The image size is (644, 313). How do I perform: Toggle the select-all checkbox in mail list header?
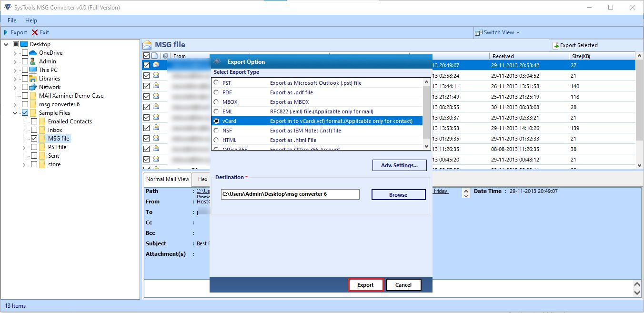[146, 56]
